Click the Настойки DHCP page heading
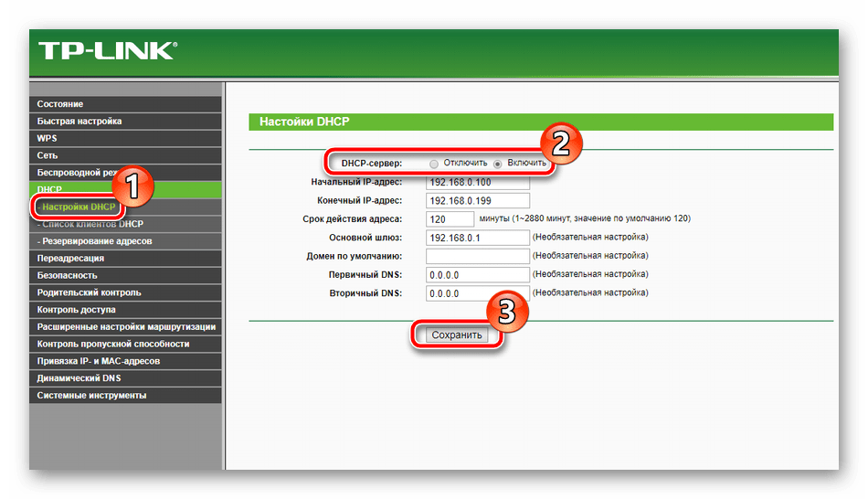 click(x=304, y=122)
